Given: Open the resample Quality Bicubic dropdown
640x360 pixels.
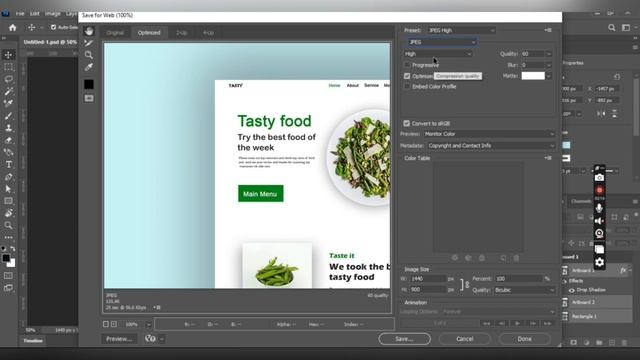Looking at the screenshot, I should click(524, 290).
